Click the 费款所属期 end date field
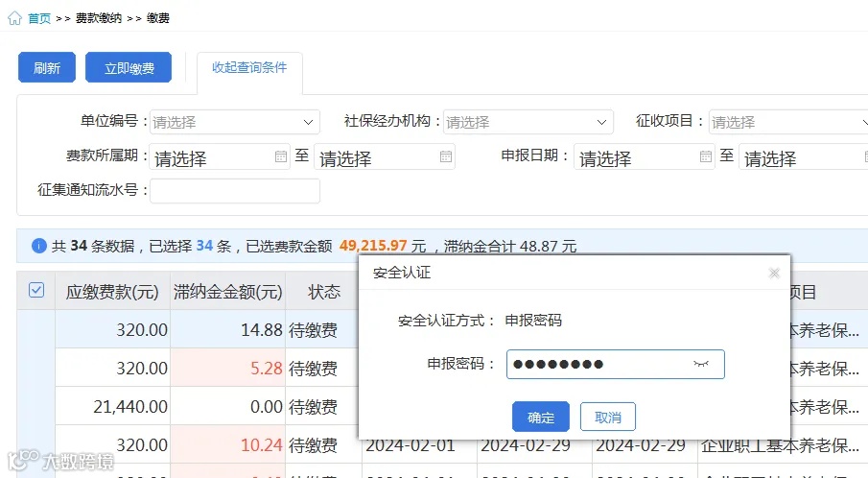 pyautogui.click(x=385, y=156)
